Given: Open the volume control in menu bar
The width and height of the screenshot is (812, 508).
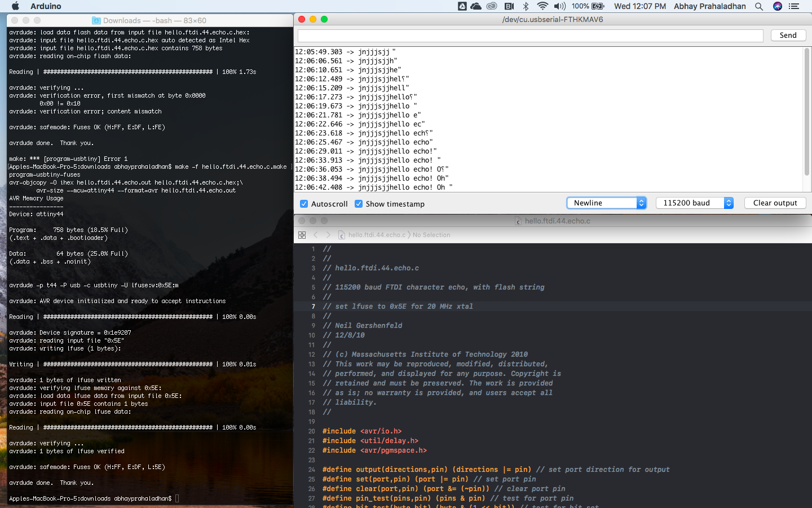Looking at the screenshot, I should click(x=559, y=6).
